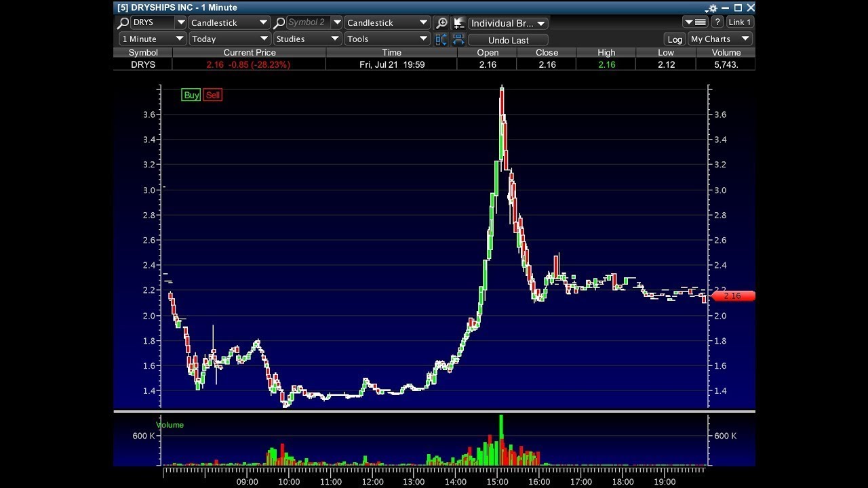Click the Symbol 2 input field
Image resolution: width=868 pixels, height=488 pixels.
tap(309, 22)
